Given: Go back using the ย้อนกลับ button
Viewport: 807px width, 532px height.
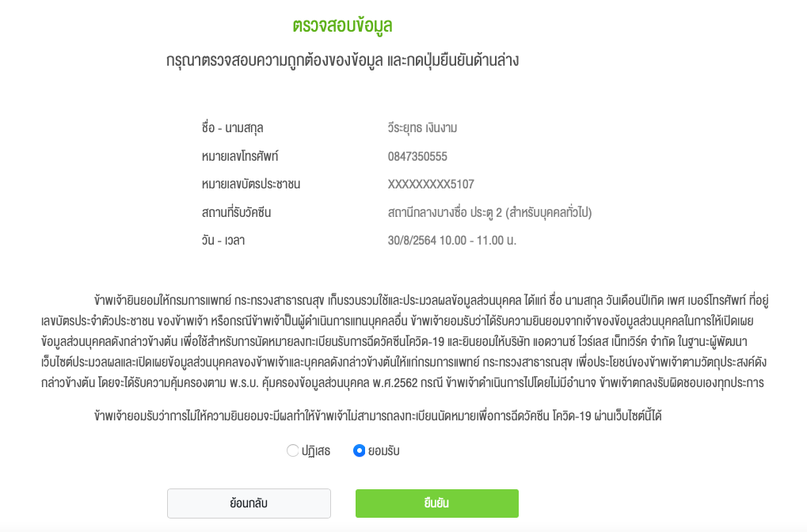Looking at the screenshot, I should point(249,503).
